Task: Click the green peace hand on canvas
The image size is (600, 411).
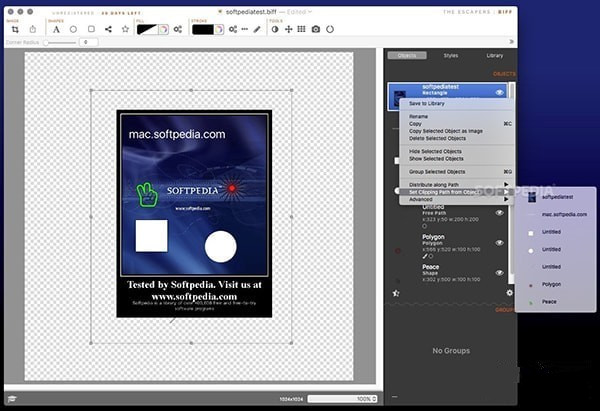Action: point(147,194)
